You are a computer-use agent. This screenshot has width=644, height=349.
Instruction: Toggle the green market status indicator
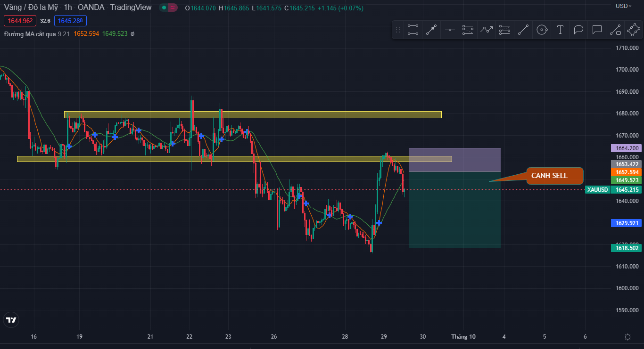[164, 8]
